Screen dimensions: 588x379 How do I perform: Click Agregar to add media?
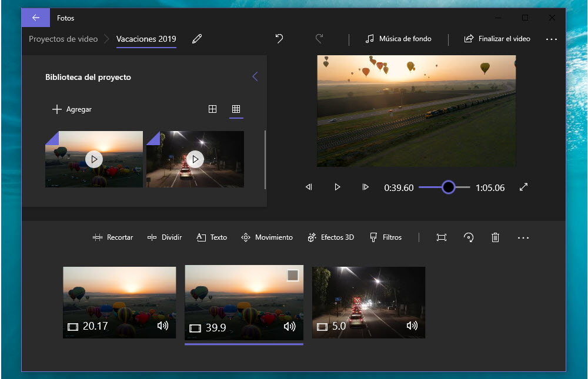pyautogui.click(x=72, y=109)
